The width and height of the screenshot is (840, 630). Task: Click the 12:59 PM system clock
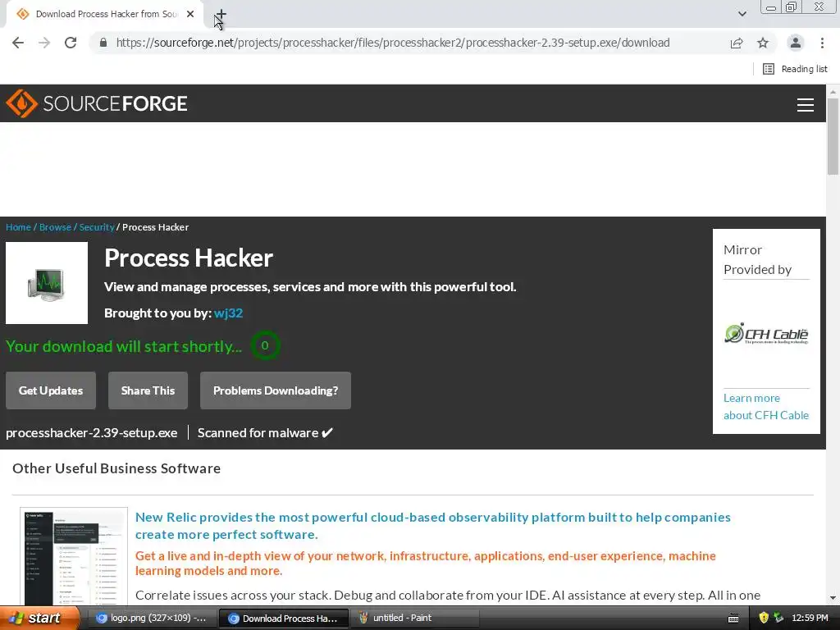tap(810, 619)
